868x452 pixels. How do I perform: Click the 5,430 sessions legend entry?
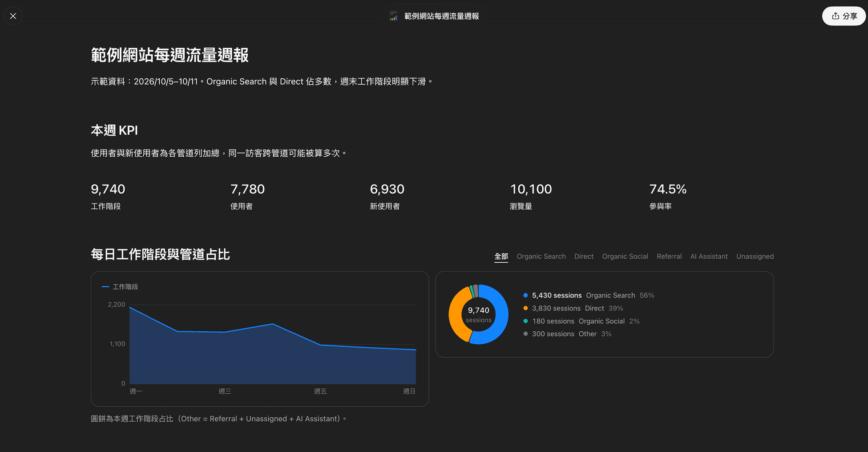pos(589,295)
